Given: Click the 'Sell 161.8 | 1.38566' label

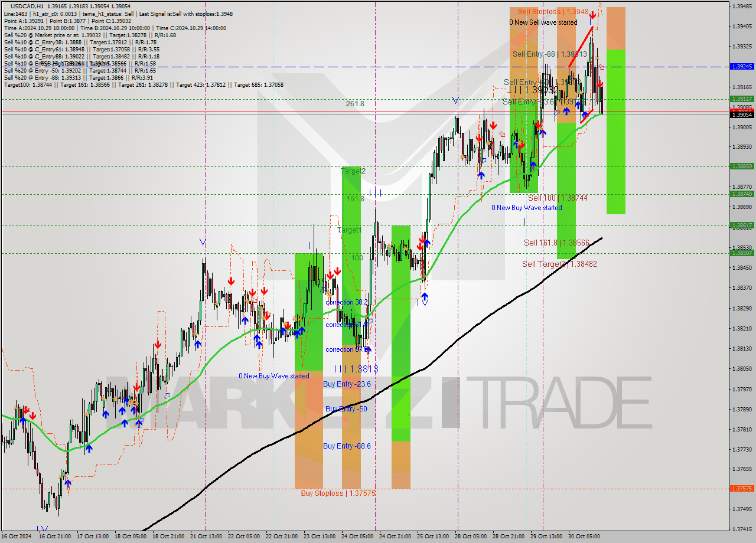Looking at the screenshot, I should tap(556, 243).
